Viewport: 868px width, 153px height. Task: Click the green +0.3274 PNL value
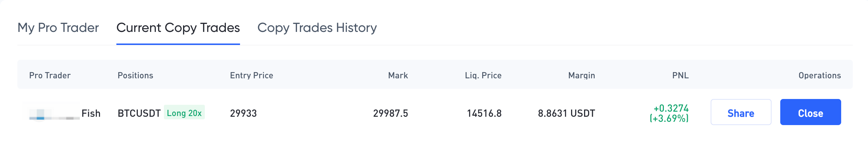coord(671,108)
